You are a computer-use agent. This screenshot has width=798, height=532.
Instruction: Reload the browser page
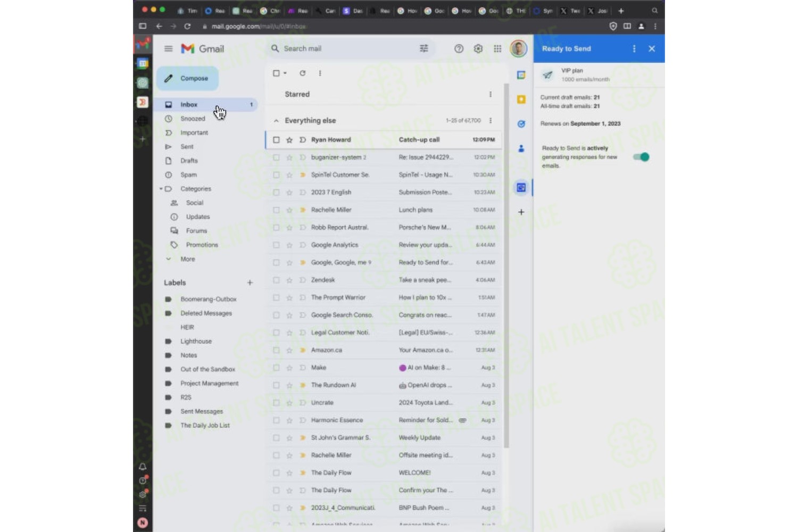coord(187,26)
